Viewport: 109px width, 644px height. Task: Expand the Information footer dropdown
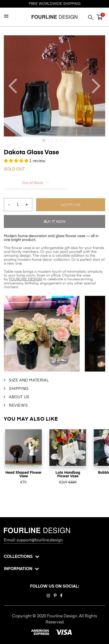pos(21,569)
